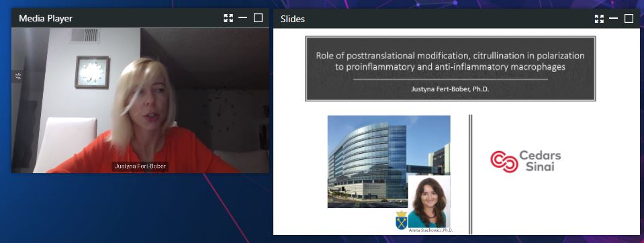This screenshot has width=644, height=243.
Task: Minimize the Slides panel
Action: click(614, 19)
